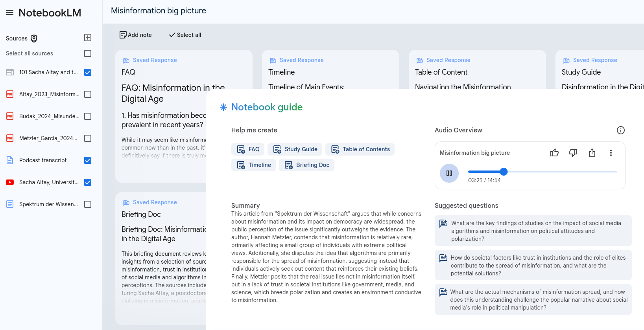Click Add note in the toolbar
The width and height of the screenshot is (644, 330).
coord(136,35)
